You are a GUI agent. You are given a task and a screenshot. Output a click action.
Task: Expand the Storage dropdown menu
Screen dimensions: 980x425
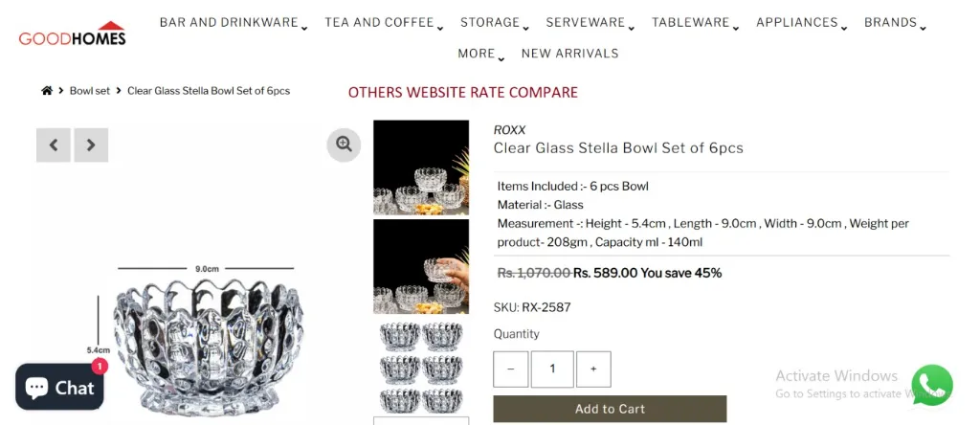(493, 23)
